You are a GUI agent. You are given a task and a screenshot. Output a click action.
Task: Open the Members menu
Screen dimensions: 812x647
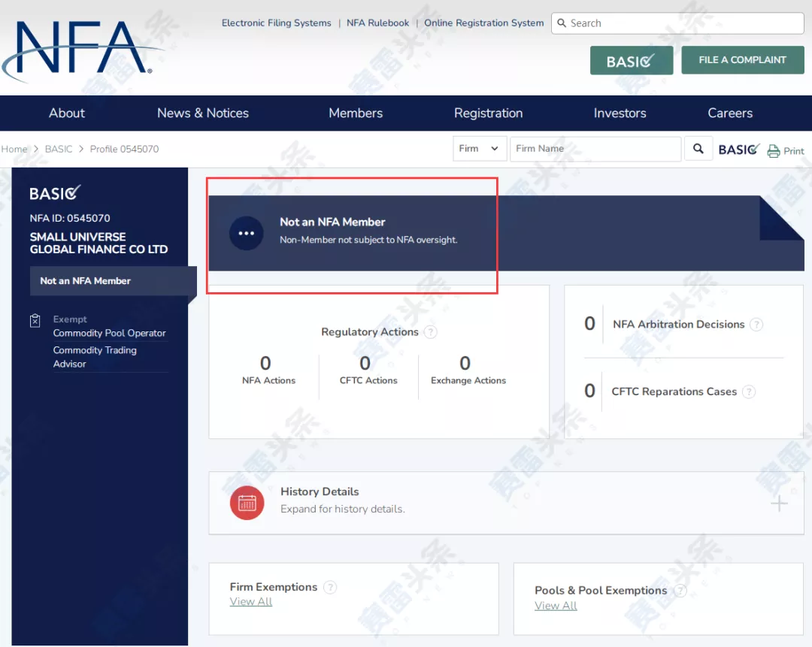356,113
